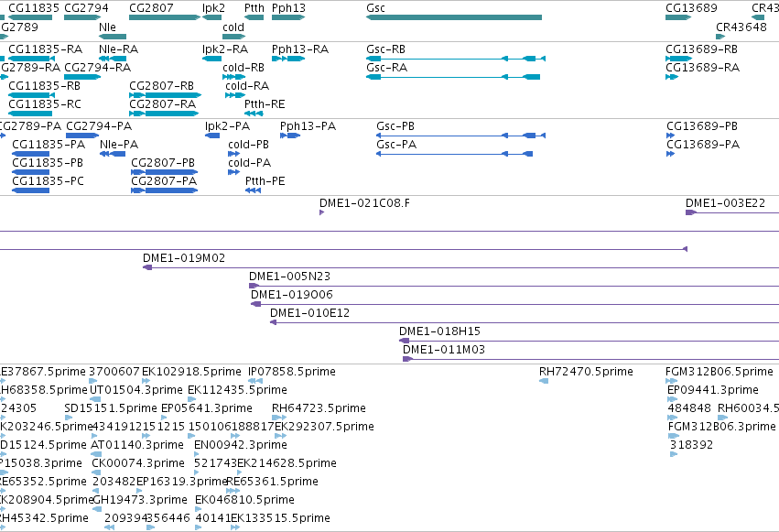Select the CK00074.3prime EST label
This screenshot has height=532, width=779.
point(138,464)
